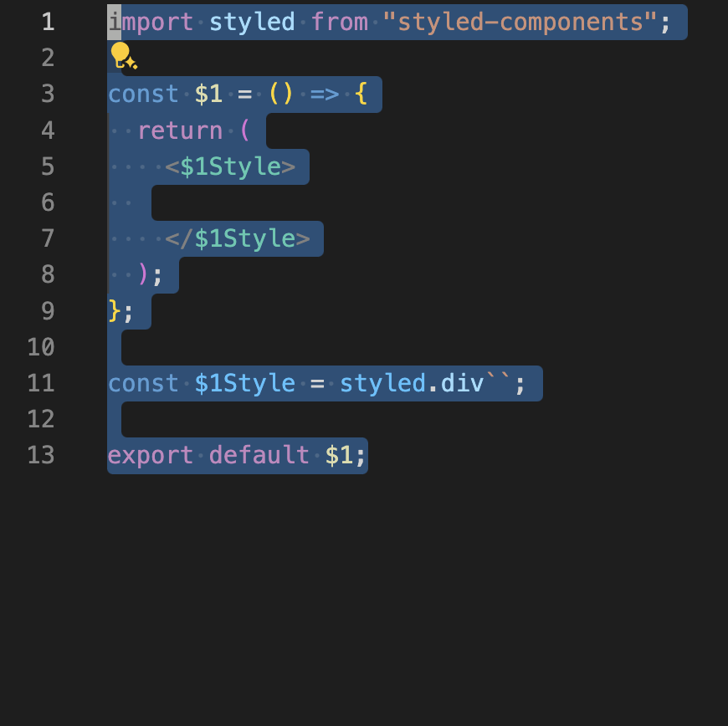
Task: Click the opening '<$1Style>' tag
Action: click(230, 166)
